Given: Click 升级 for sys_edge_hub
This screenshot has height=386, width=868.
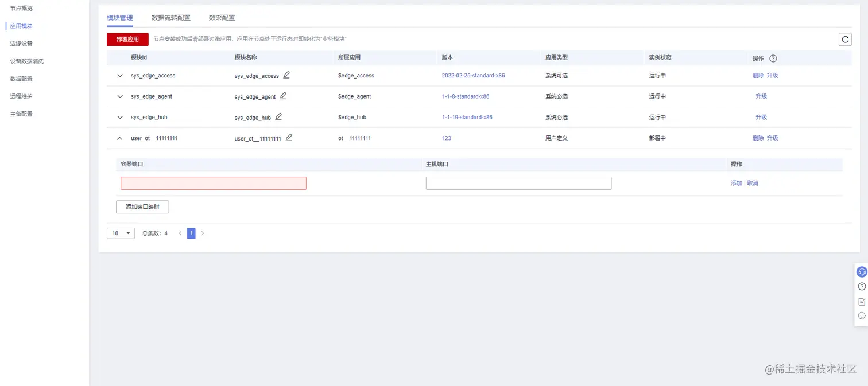Looking at the screenshot, I should click(761, 117).
